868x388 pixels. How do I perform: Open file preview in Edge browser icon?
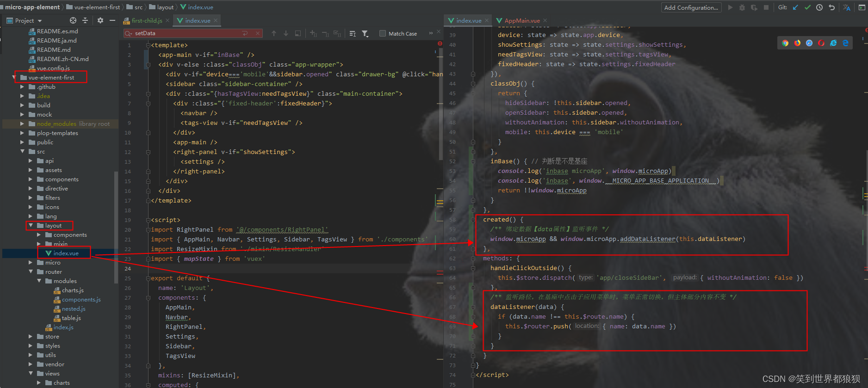845,43
